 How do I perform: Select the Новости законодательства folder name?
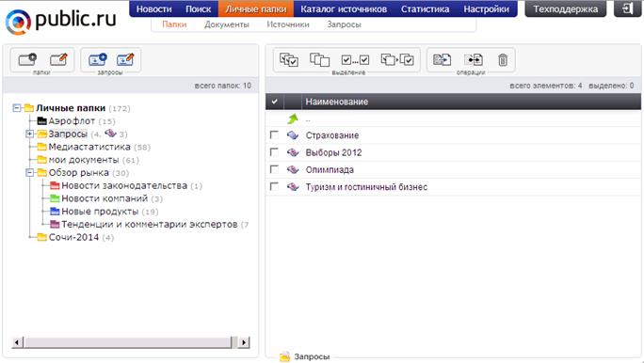click(124, 185)
